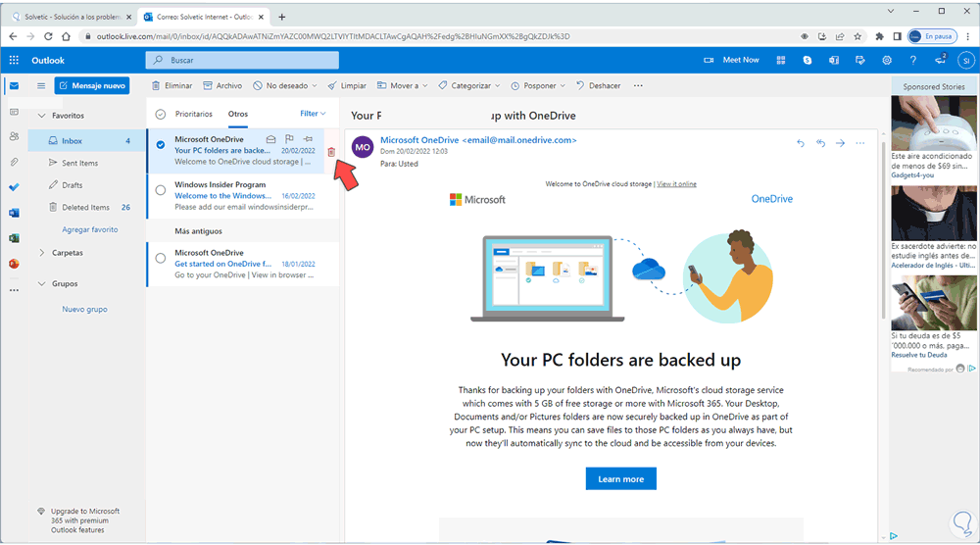Open Skype from the Outlook header
The width and height of the screenshot is (980, 545).
pyautogui.click(x=808, y=60)
